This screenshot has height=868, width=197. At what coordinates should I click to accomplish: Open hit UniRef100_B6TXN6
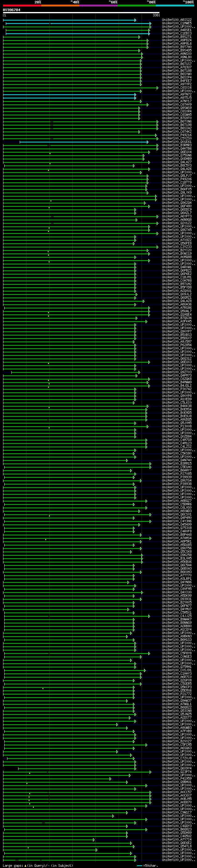point(177,122)
